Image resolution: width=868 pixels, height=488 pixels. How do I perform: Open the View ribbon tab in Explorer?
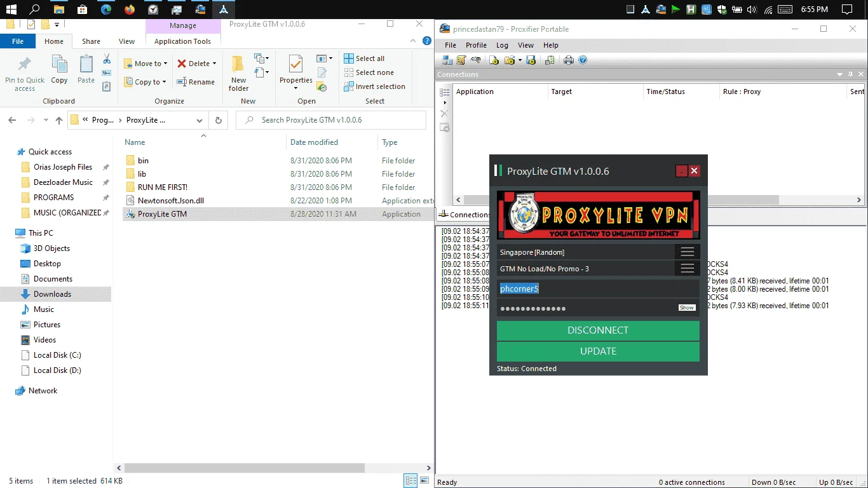pyautogui.click(x=127, y=41)
